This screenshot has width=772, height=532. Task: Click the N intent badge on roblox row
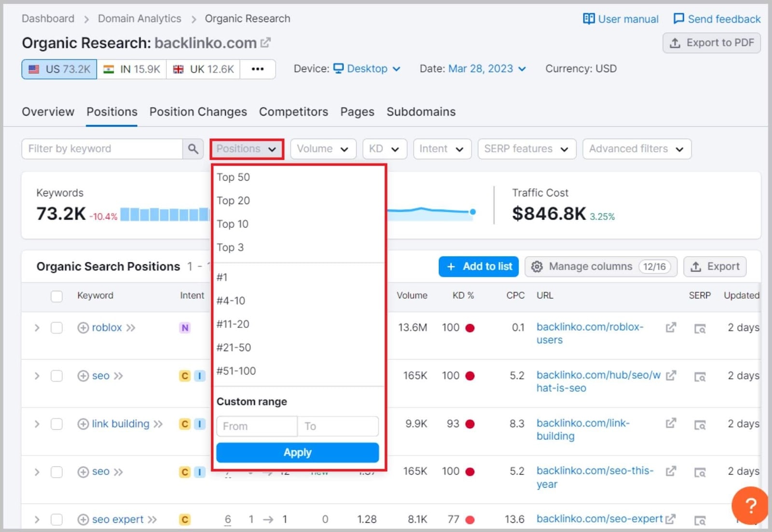(x=185, y=328)
